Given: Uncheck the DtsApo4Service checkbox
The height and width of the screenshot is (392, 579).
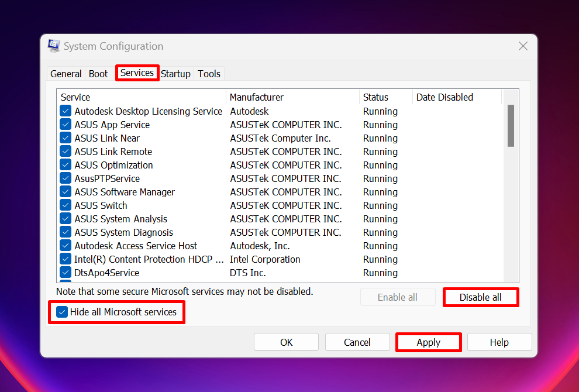Looking at the screenshot, I should pyautogui.click(x=65, y=273).
